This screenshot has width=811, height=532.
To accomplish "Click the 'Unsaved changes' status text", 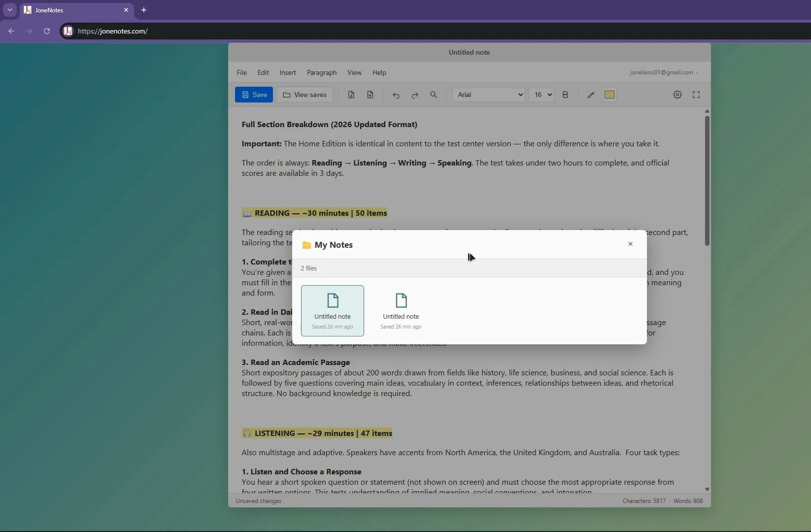I will [259, 501].
